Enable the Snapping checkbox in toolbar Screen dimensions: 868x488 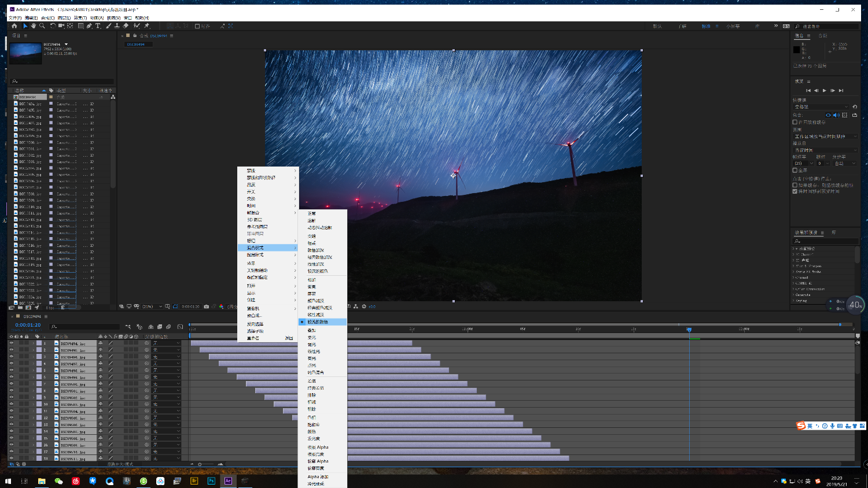click(x=197, y=26)
